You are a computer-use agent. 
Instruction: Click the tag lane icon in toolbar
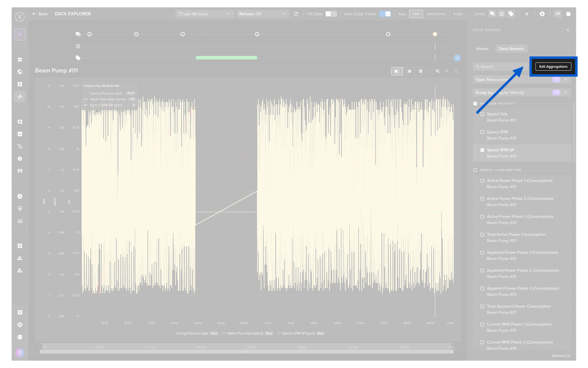(x=511, y=14)
